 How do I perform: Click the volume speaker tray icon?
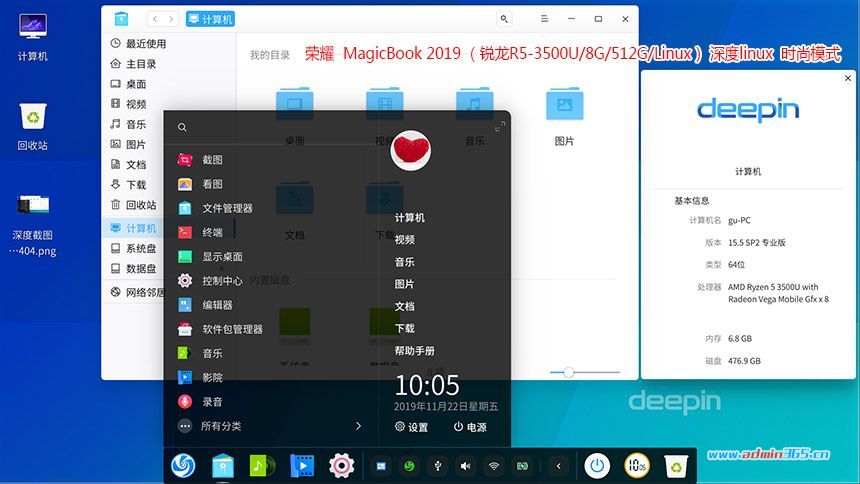coord(466,466)
